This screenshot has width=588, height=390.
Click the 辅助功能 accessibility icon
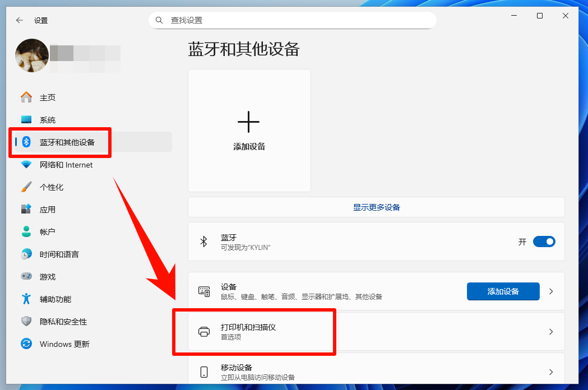coord(26,299)
